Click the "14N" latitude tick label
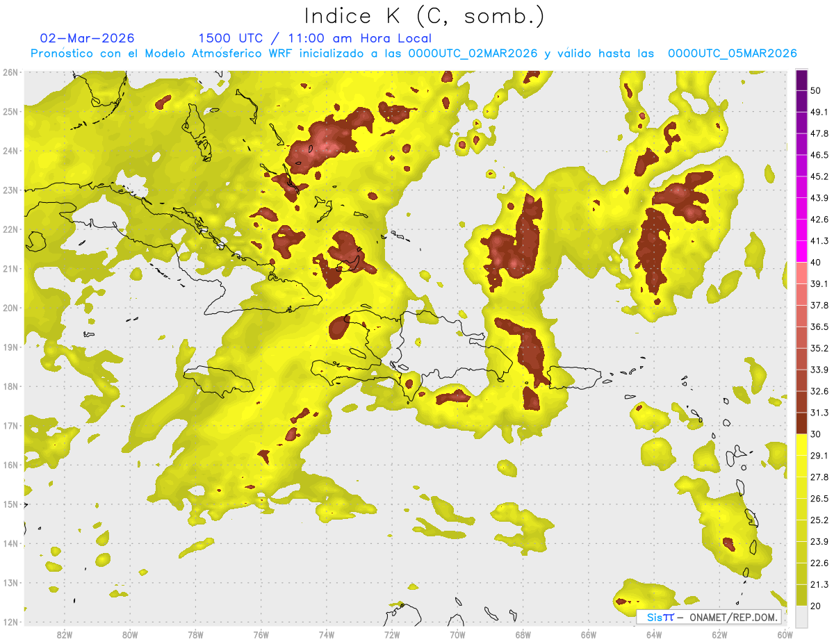Image resolution: width=834 pixels, height=644 pixels. [x=10, y=543]
